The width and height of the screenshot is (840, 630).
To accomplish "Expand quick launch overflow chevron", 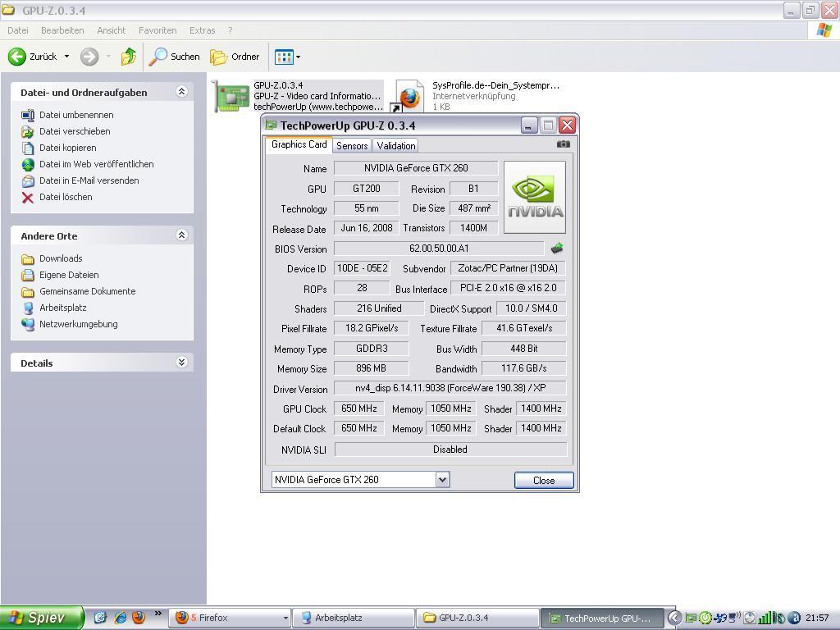I will tap(158, 614).
